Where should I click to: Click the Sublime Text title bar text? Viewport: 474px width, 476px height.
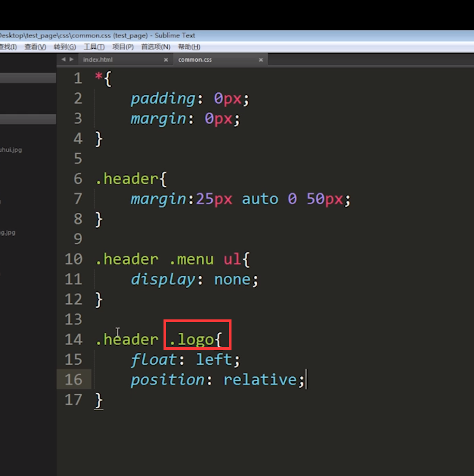[x=175, y=35]
